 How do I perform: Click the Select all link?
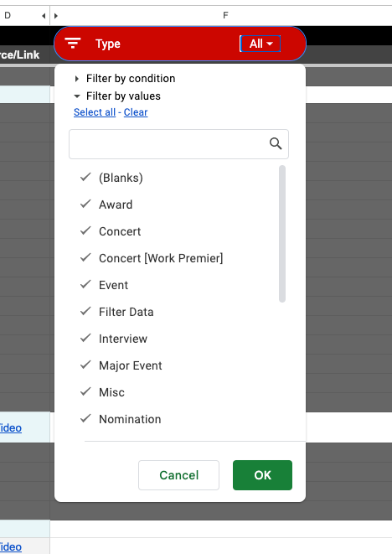click(95, 112)
